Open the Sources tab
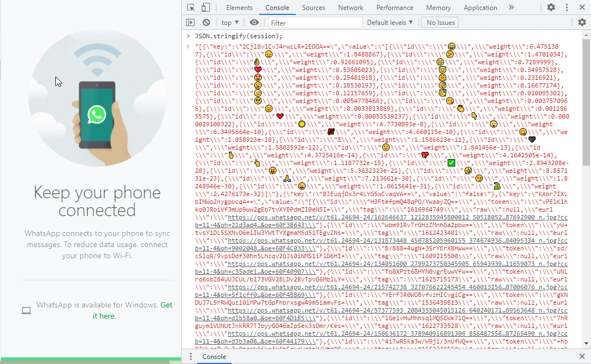 313,8
